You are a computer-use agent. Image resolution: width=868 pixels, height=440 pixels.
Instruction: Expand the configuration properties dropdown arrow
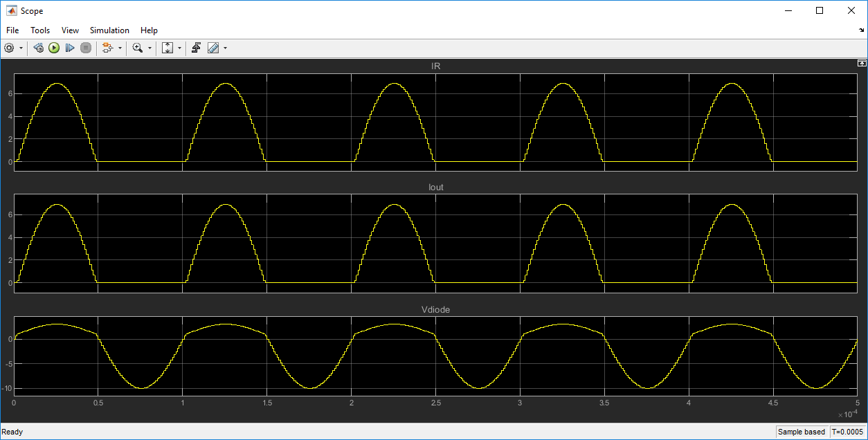(x=21, y=48)
